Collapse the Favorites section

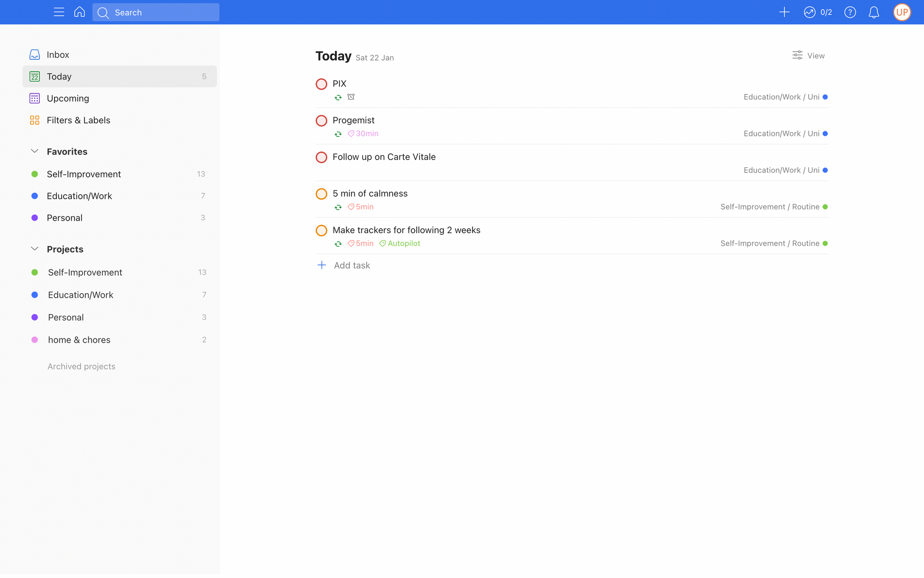pyautogui.click(x=35, y=151)
